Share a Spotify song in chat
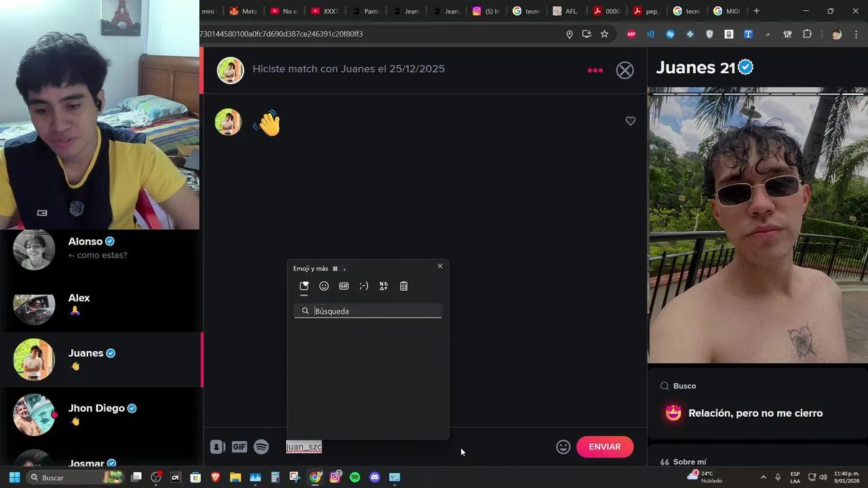This screenshot has height=488, width=868. click(261, 447)
